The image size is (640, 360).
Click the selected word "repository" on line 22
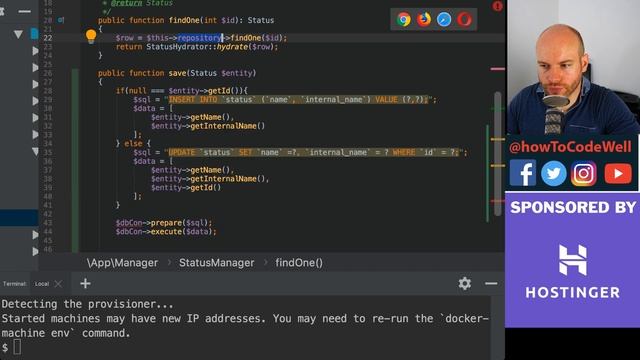click(200, 38)
